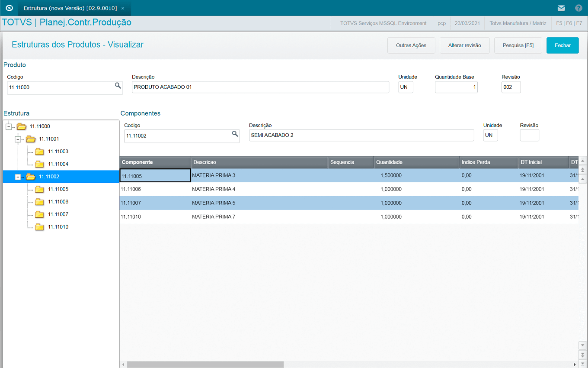Click the help question mark icon

578,8
